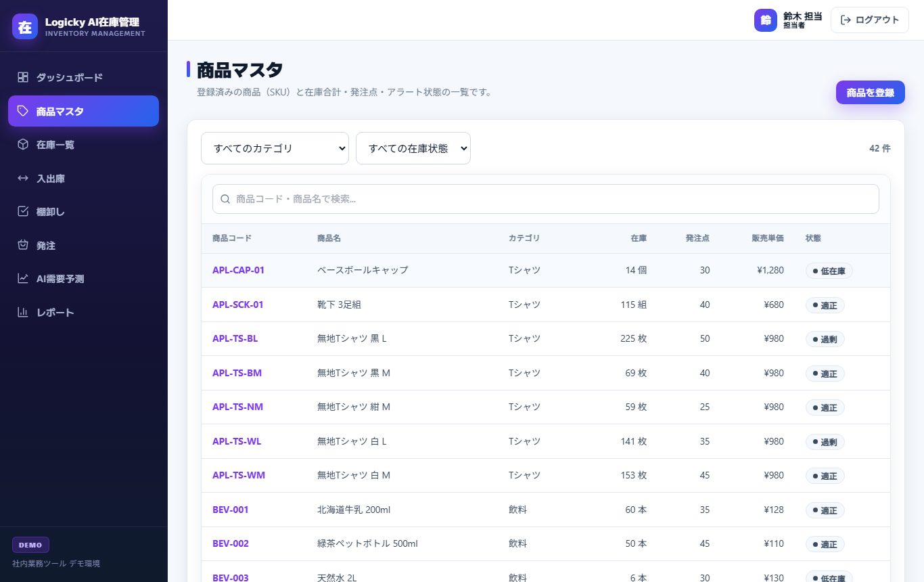Click the price ¥1,280
Image resolution: width=924 pixels, height=582 pixels.
coord(770,270)
